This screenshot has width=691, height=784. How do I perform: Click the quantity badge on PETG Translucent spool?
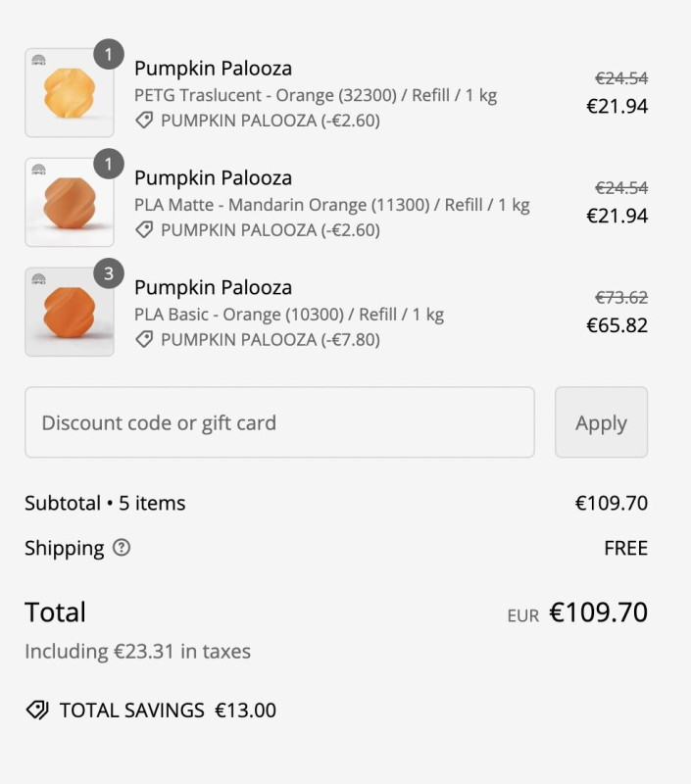click(109, 54)
